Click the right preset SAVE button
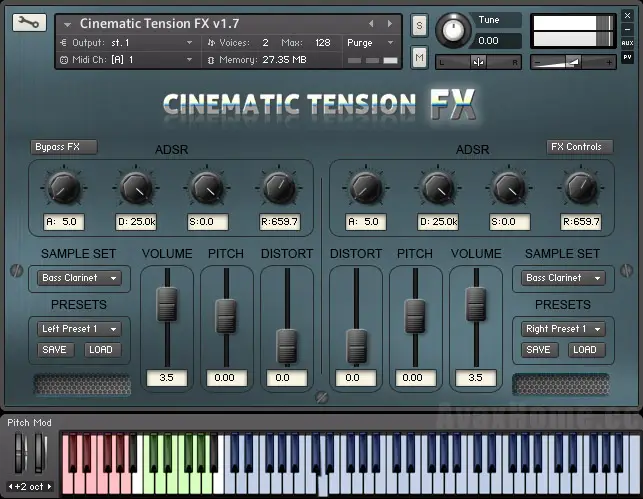This screenshot has width=643, height=499. pos(538,350)
